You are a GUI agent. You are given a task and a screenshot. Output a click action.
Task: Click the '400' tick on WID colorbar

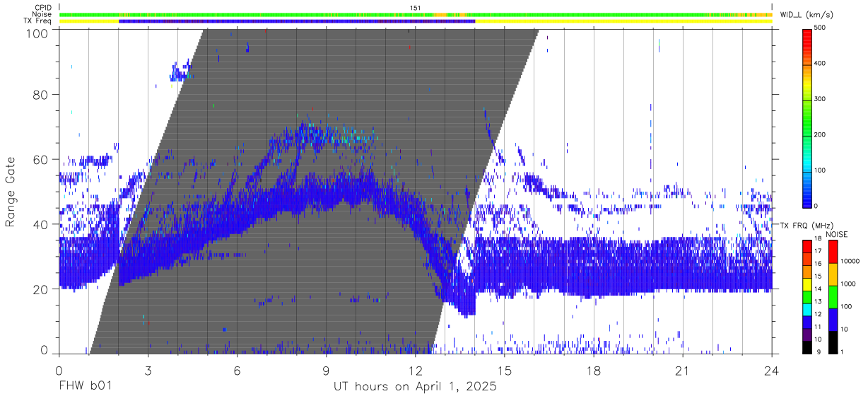click(x=821, y=64)
